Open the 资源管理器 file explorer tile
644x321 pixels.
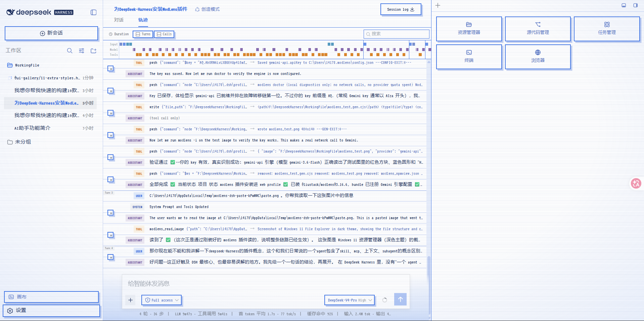click(469, 29)
